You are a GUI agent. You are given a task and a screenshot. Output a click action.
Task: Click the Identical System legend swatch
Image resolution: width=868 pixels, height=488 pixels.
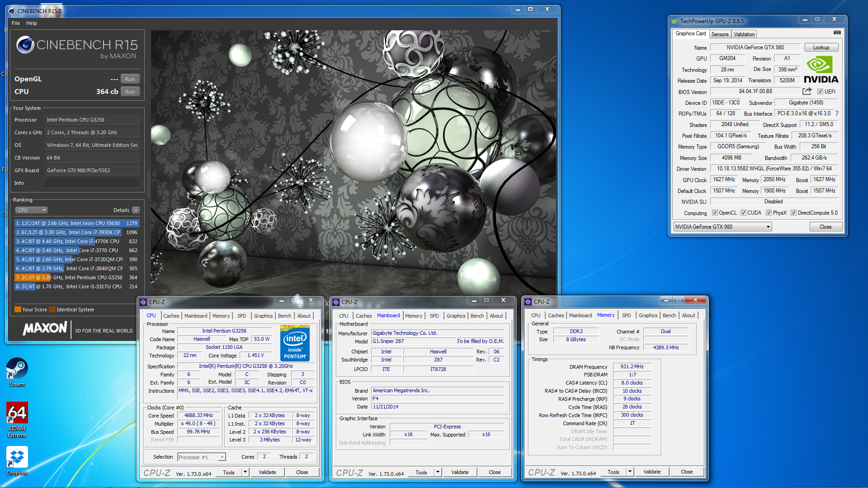click(52, 310)
